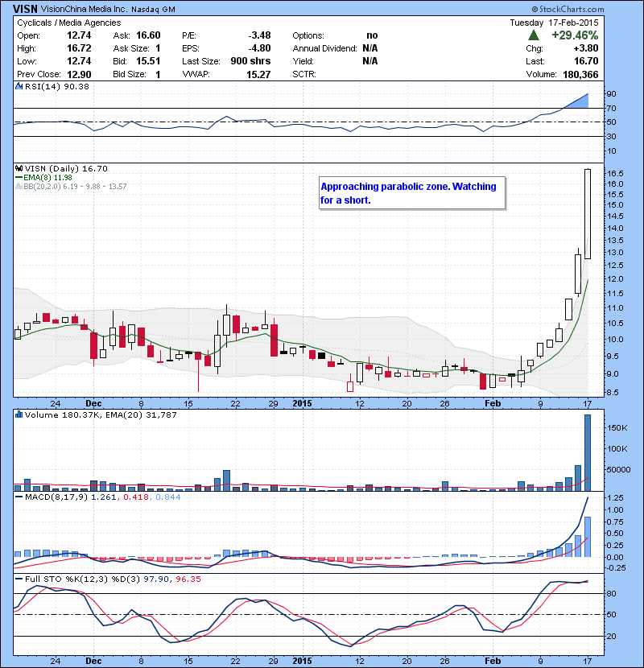Click the Annual Dividend N/A value
Screen dimensions: 644x668
click(370, 48)
